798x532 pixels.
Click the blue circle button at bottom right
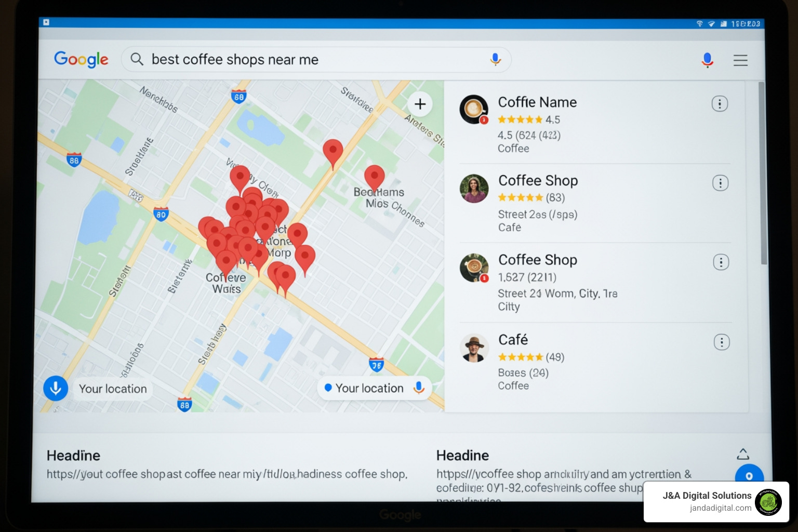749,475
